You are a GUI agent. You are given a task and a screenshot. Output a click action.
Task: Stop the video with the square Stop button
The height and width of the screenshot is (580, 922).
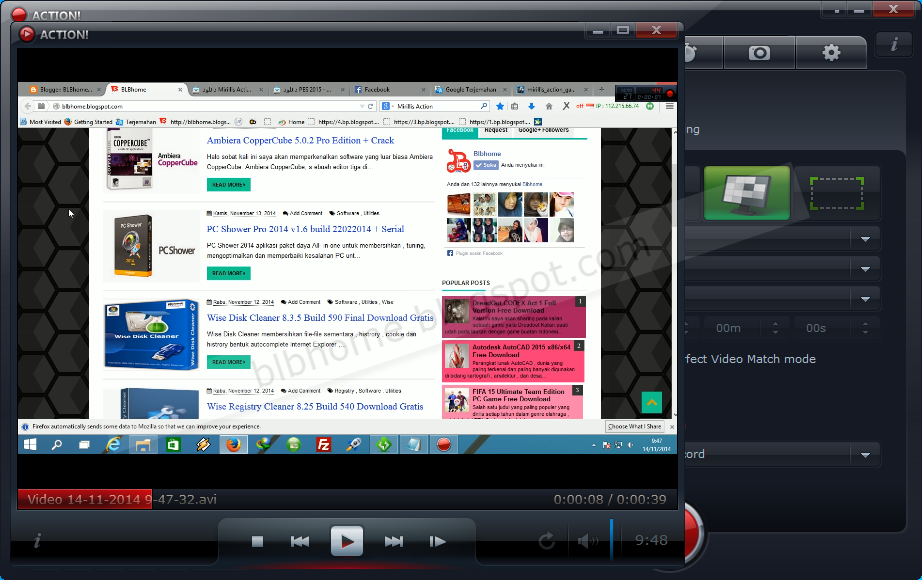tap(257, 541)
